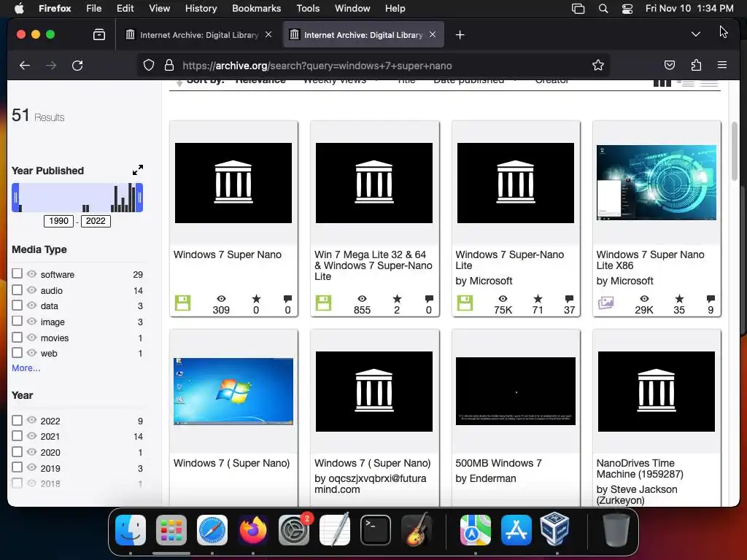The width and height of the screenshot is (747, 560).
Task: Check the 2019 year checkbox
Action: pyautogui.click(x=18, y=467)
